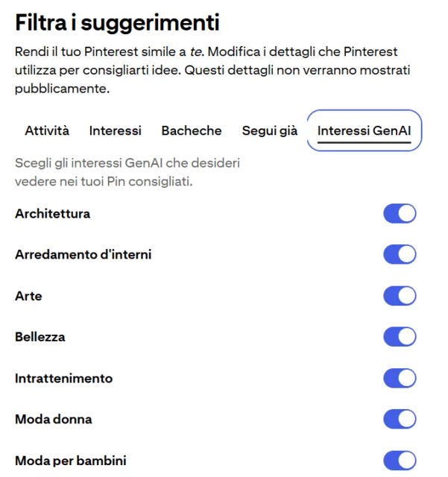The width and height of the screenshot is (448, 477).
Task: Select the Bacheche tab
Action: 192,130
